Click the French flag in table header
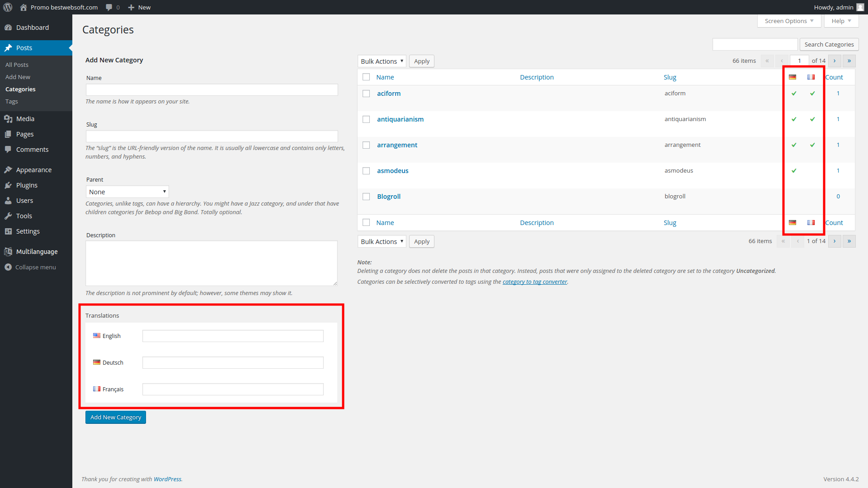Screen dimensions: 868x488 811,77
